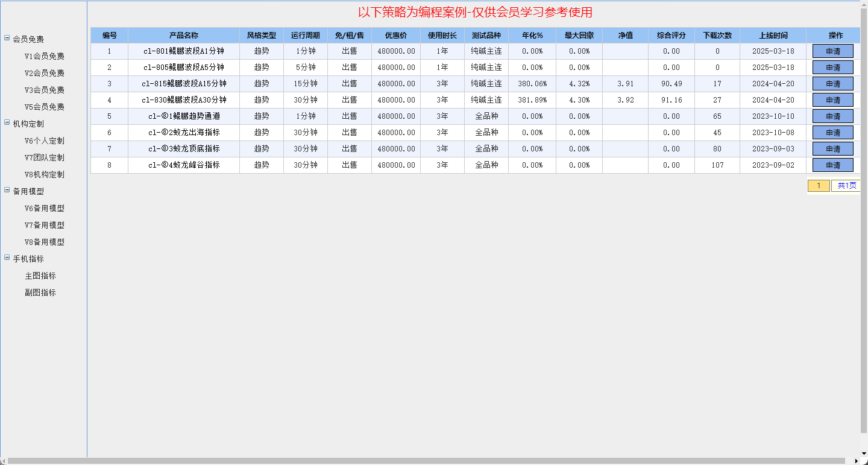
Task: Select 主图指标 under 手机指标
Action: (x=40, y=276)
